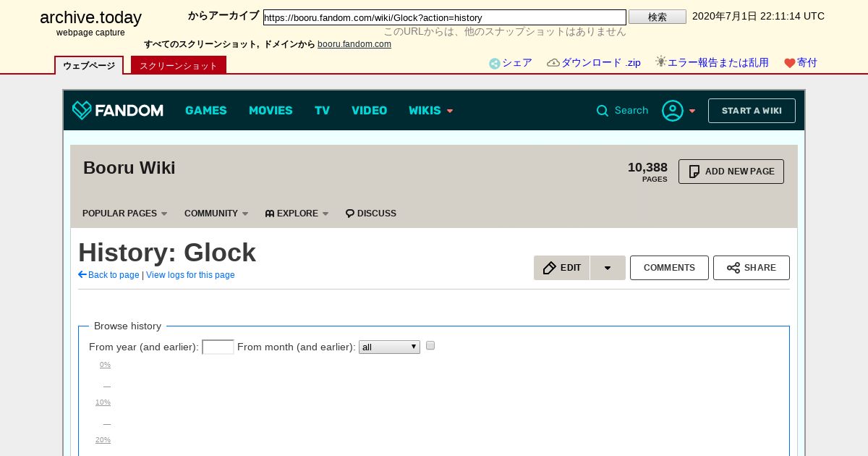The width and height of the screenshot is (868, 456).
Task: Click the lightbulb error report icon
Action: (x=660, y=62)
